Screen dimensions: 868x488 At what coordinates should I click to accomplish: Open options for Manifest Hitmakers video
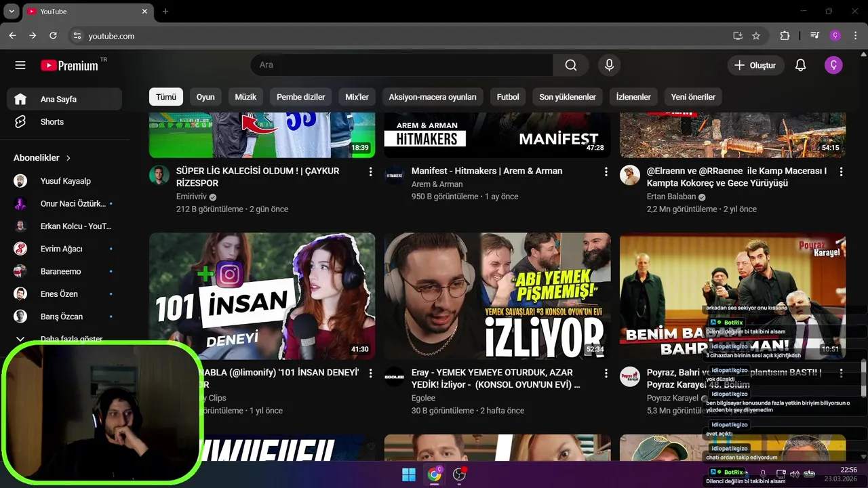[x=606, y=172]
